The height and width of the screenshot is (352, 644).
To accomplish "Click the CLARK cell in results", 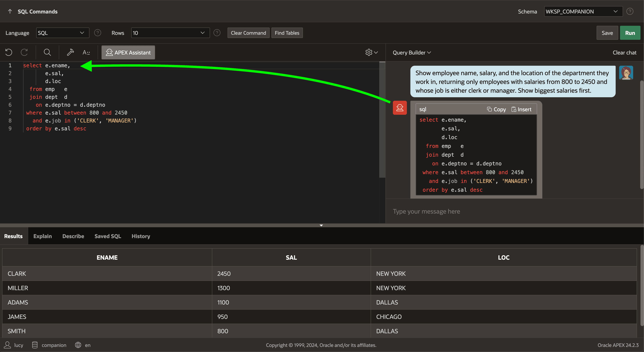I will 107,274.
